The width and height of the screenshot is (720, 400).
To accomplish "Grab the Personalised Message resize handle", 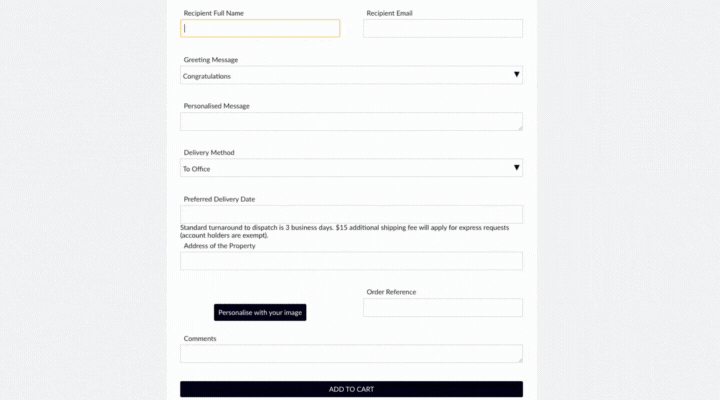I will click(519, 127).
